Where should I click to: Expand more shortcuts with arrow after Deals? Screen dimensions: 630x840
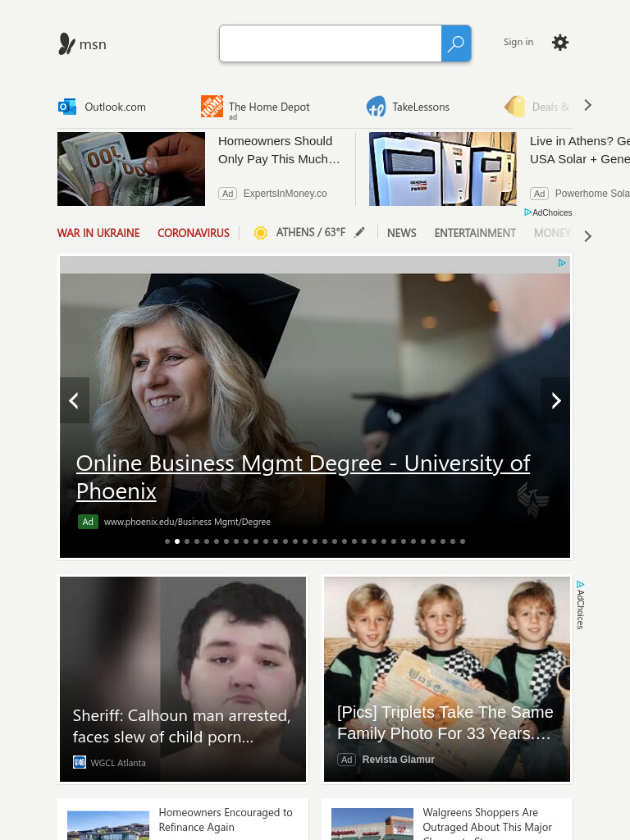[587, 105]
